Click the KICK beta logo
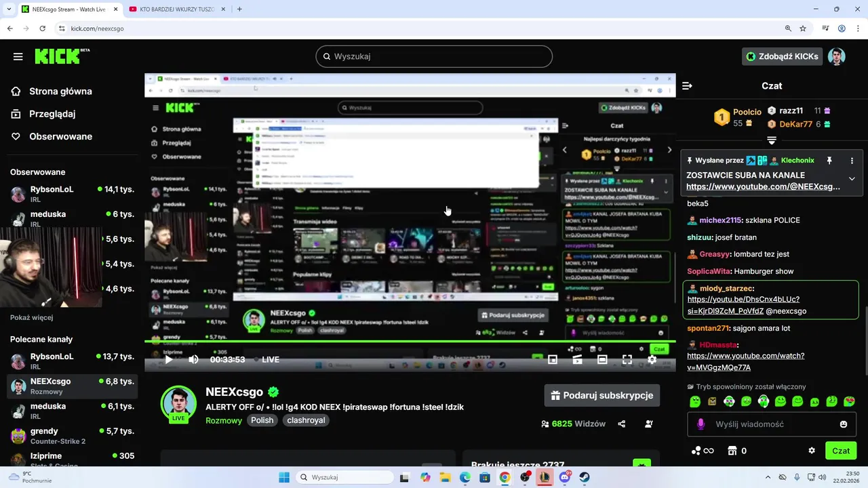This screenshot has width=868, height=488. (x=62, y=56)
